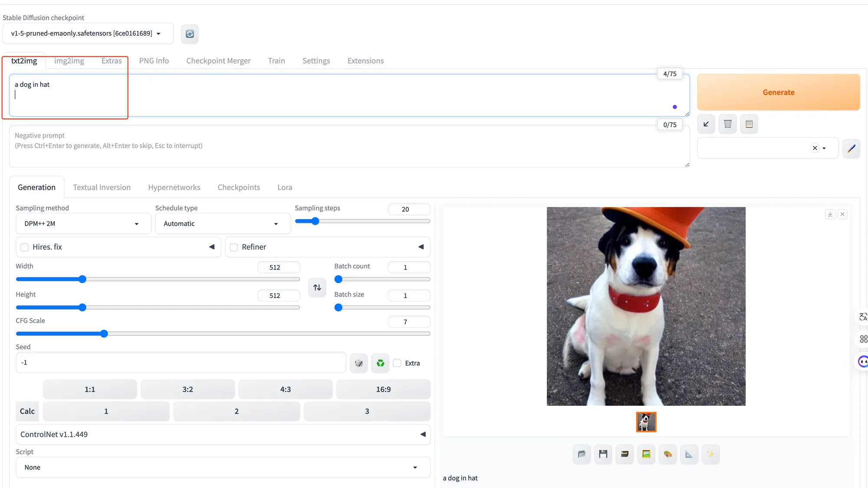This screenshot has height=488, width=868.
Task: Open the style editor pencil icon
Action: point(852,148)
